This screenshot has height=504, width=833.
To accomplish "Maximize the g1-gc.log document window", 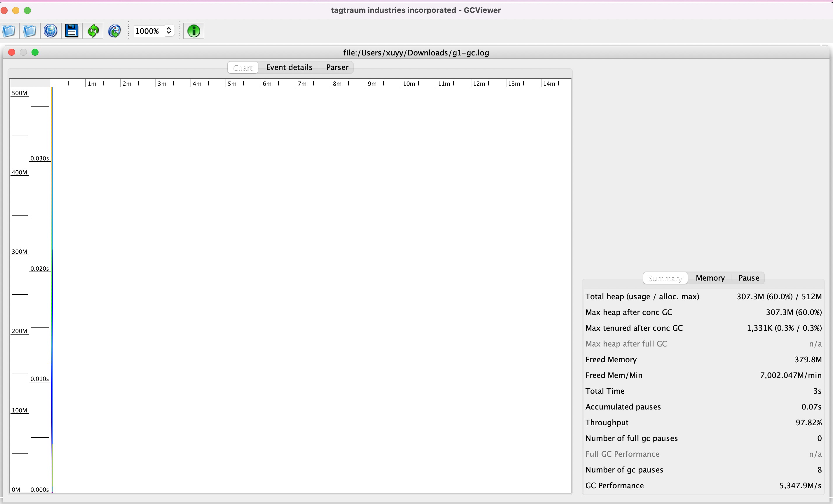I will [x=35, y=52].
